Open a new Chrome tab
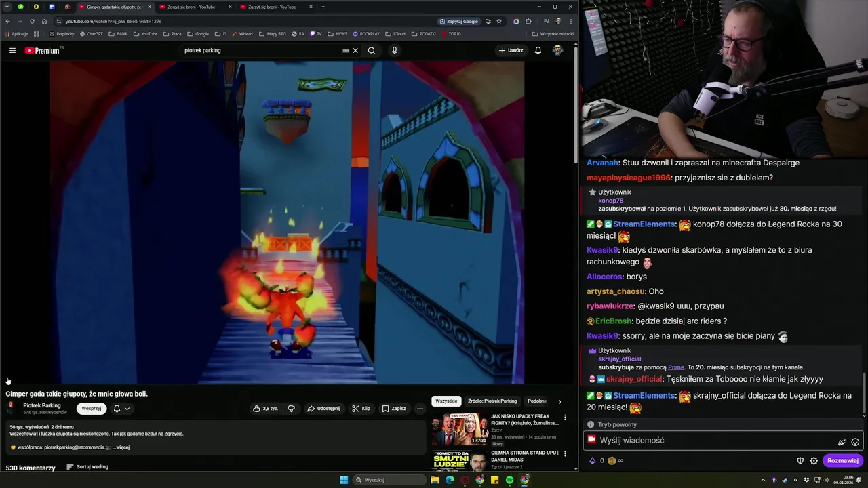 [323, 7]
